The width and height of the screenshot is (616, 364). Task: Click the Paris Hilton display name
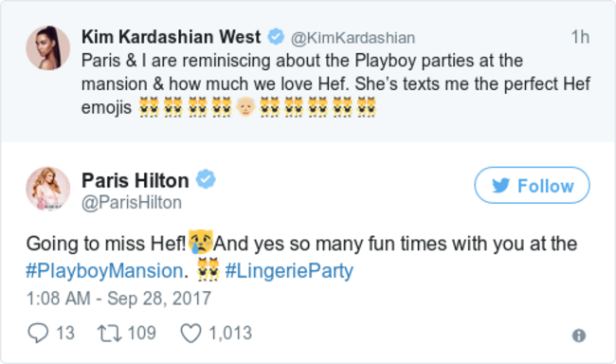point(136,181)
